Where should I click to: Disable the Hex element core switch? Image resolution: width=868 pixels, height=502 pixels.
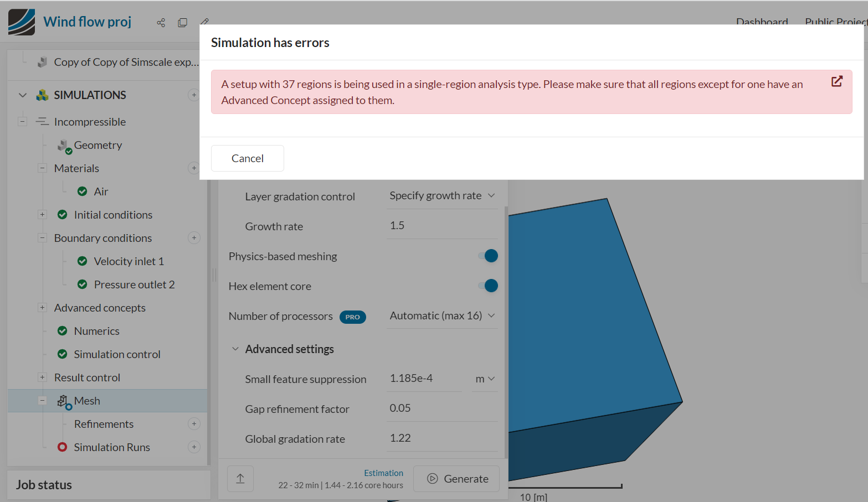pos(488,286)
